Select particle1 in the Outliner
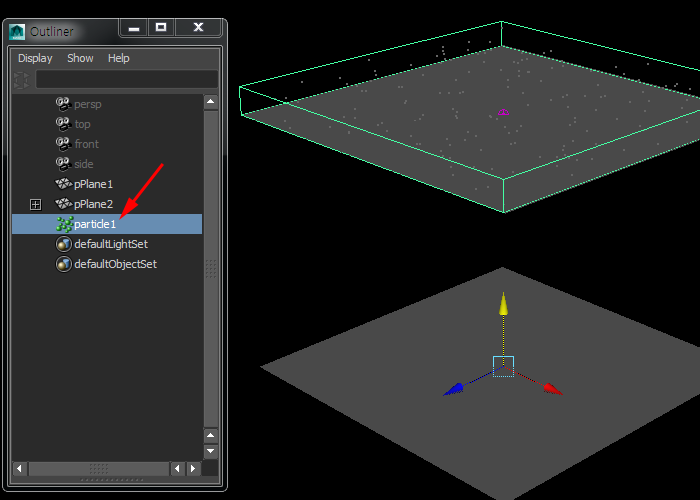Viewport: 700px width, 500px height. click(x=107, y=224)
